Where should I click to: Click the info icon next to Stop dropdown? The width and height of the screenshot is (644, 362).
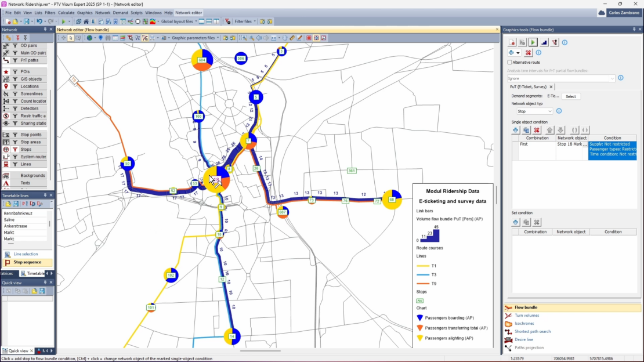pos(559,111)
